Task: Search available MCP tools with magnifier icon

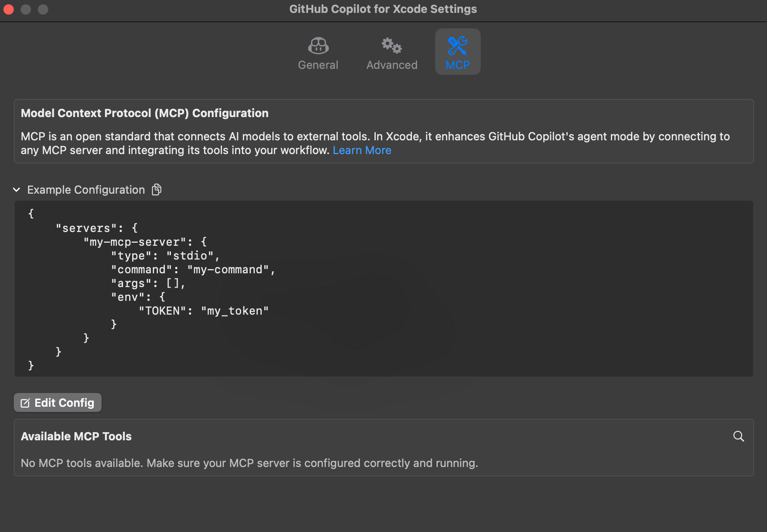Action: tap(739, 436)
